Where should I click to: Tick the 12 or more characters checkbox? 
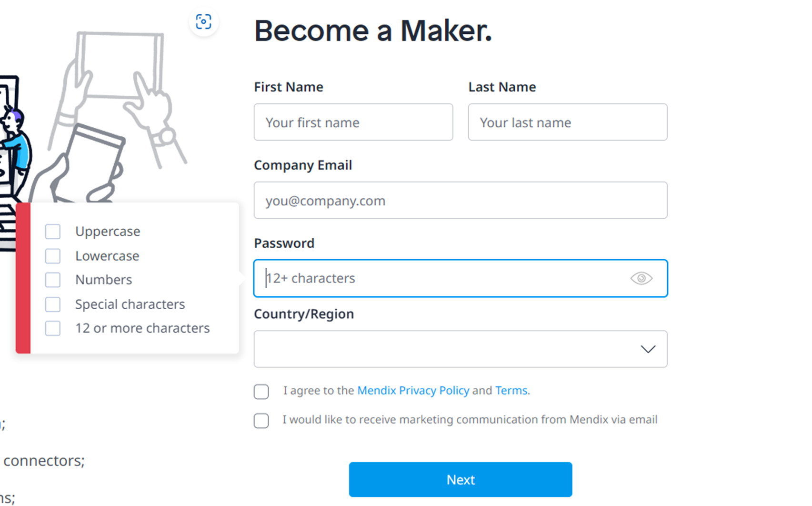click(x=52, y=328)
